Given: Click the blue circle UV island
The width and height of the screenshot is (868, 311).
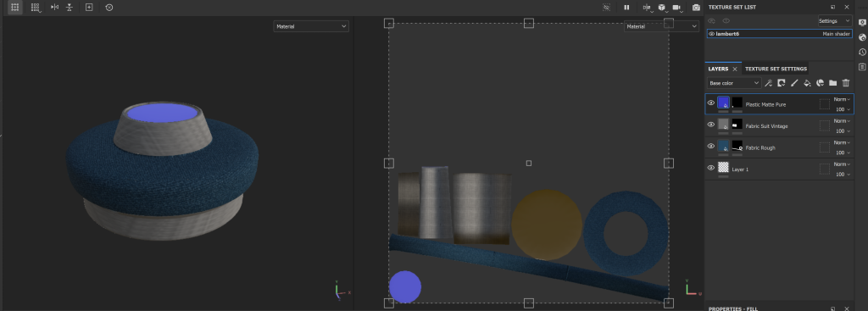Looking at the screenshot, I should [405, 286].
